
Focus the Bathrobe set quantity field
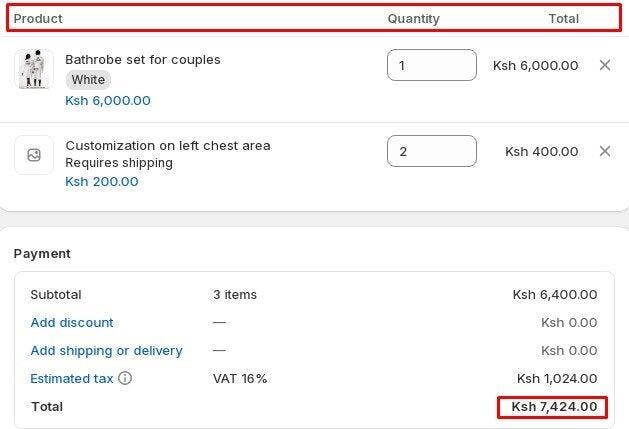point(431,65)
